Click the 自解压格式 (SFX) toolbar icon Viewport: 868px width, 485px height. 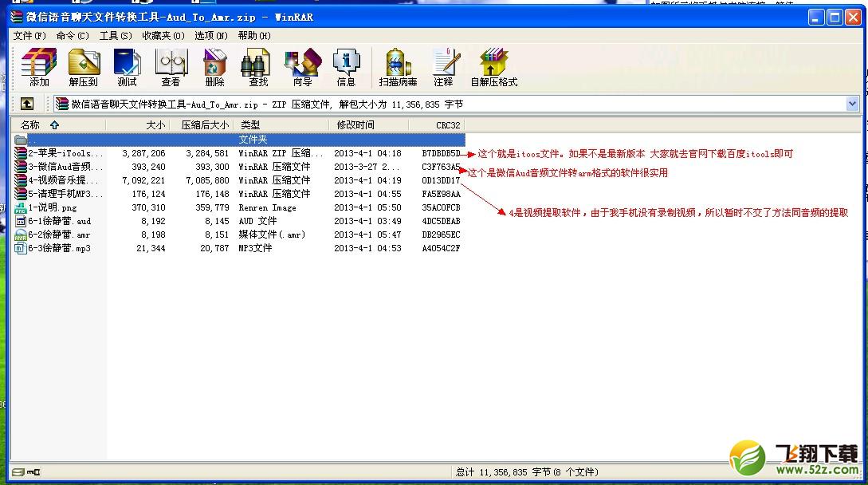pos(494,67)
